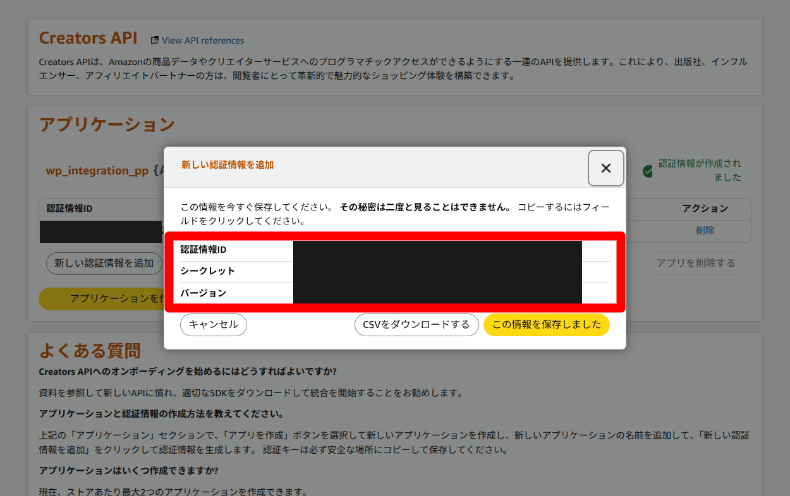Click the external link icon beside View API references
This screenshot has height=496, width=790.
(x=155, y=40)
